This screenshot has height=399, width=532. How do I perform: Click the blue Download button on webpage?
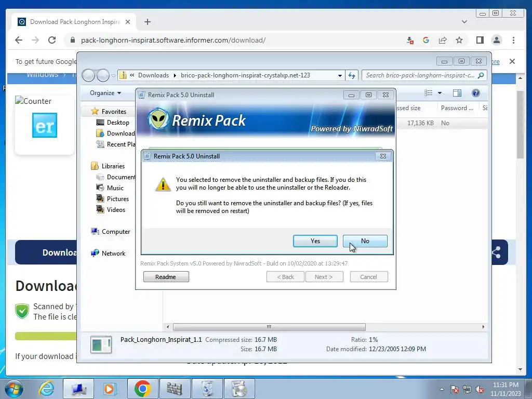(46, 252)
